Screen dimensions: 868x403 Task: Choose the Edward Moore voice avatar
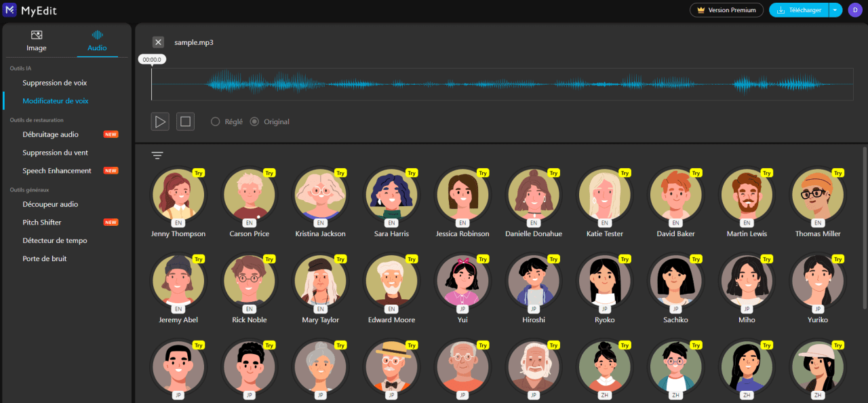[x=391, y=282]
